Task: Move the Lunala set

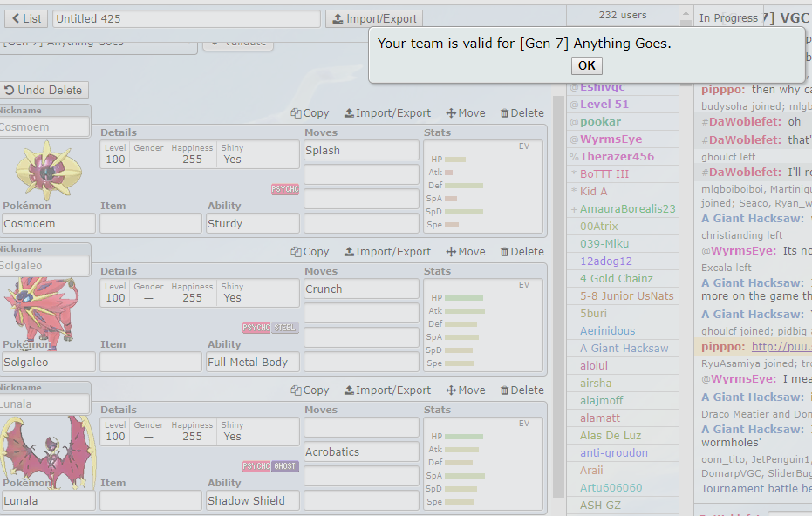Action: [x=466, y=390]
